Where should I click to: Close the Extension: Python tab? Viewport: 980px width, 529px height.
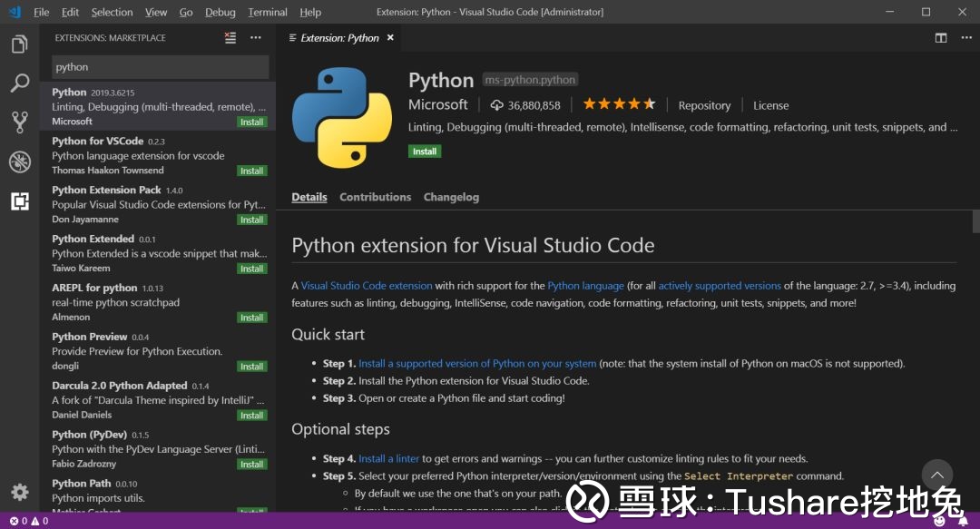point(390,38)
